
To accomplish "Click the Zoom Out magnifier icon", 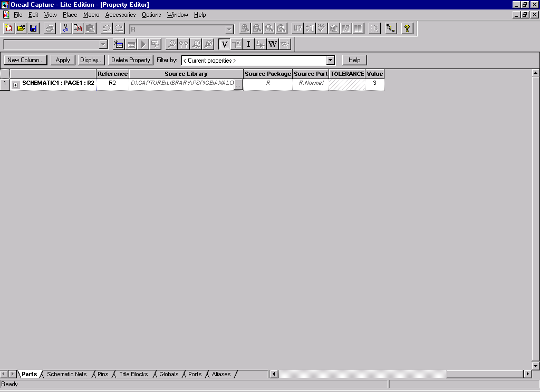I will [x=257, y=28].
